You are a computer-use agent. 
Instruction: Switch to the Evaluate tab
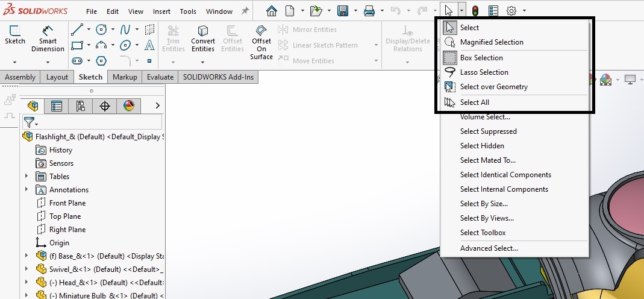tap(160, 77)
